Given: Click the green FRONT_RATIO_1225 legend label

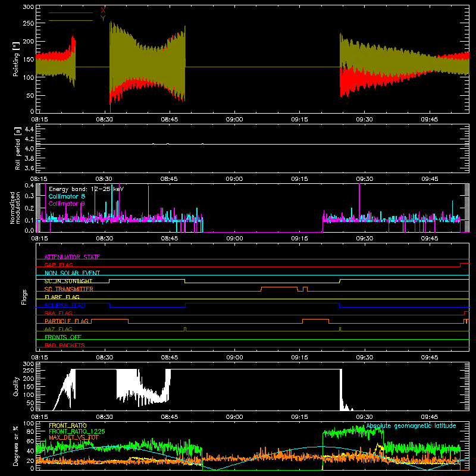Looking at the screenshot, I should coord(77,431).
